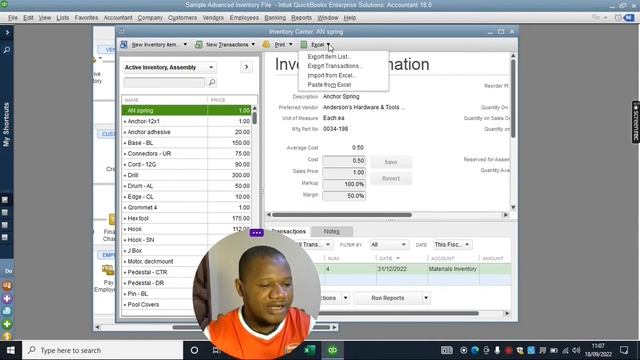Screen dimensions: 640x360
Task: Open QuickBooks icon on taskbar
Action: pos(333,350)
